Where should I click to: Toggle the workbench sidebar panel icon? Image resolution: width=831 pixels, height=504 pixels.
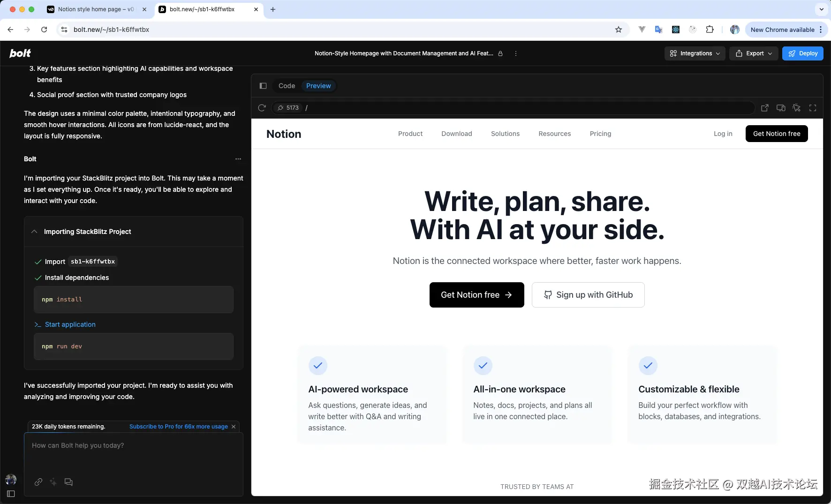263,86
